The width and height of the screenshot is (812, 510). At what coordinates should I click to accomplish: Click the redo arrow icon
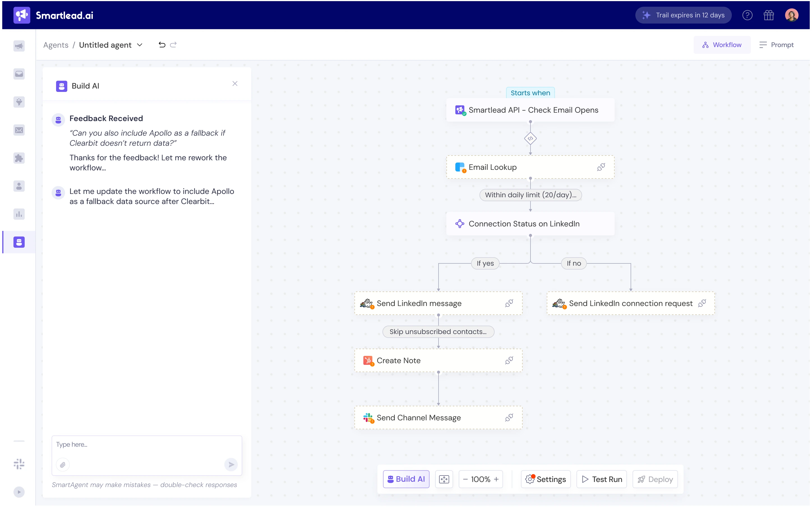(173, 45)
